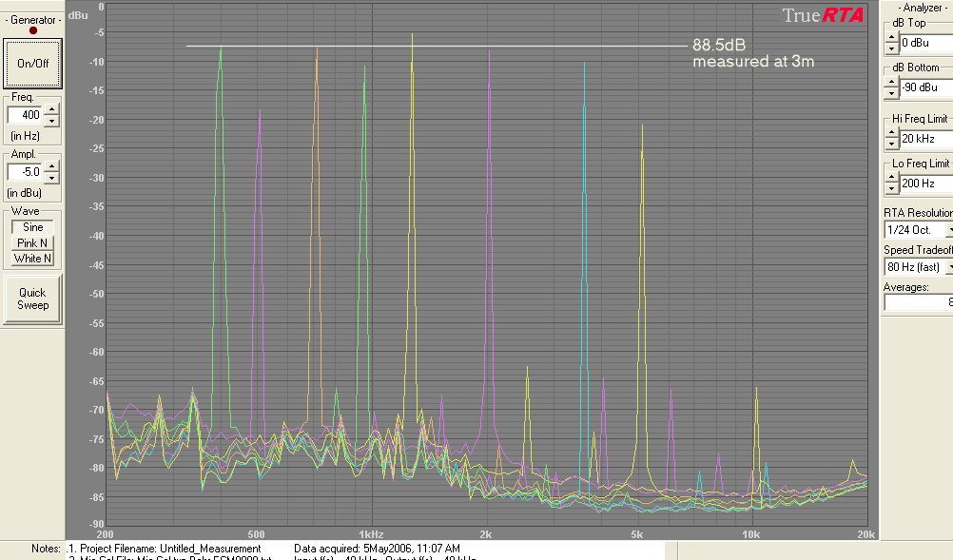953x560 pixels.
Task: Raise dB Bottom value with up arrow
Action: click(x=891, y=82)
